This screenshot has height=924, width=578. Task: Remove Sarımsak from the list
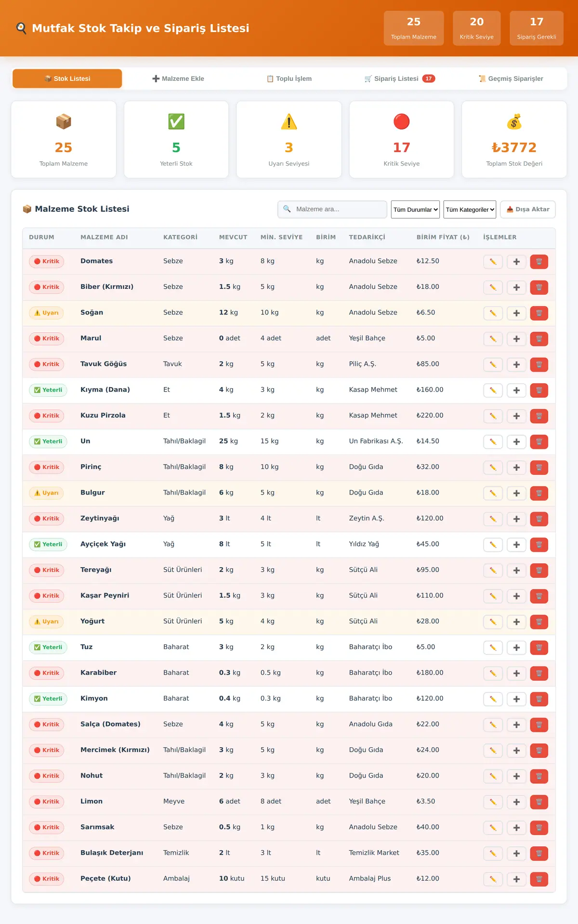[539, 828]
